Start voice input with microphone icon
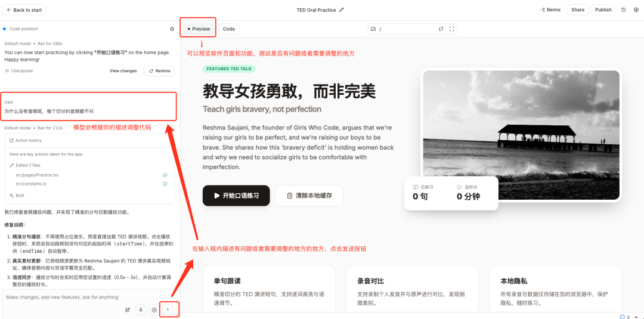This screenshot has width=644, height=319. coord(141,310)
